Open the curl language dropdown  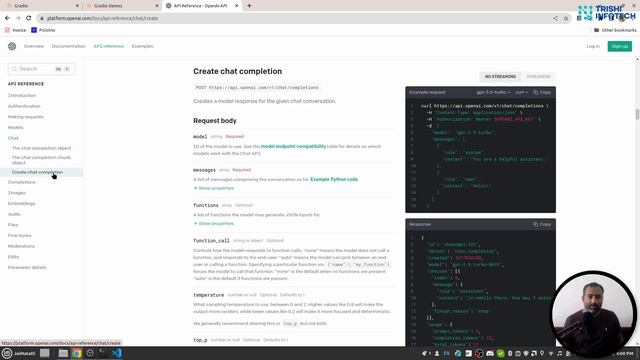[521, 92]
